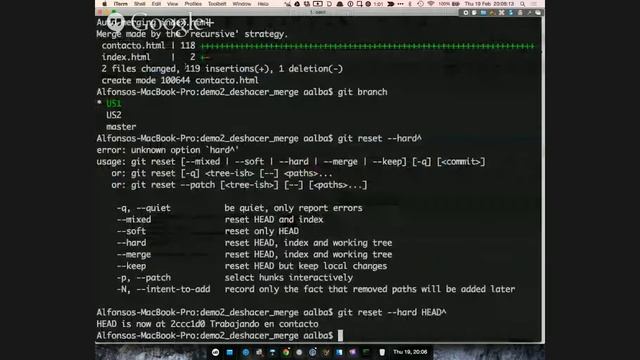Screen dimensions: 640x360
Task: Click the 'US2' branch name
Action: (114, 115)
